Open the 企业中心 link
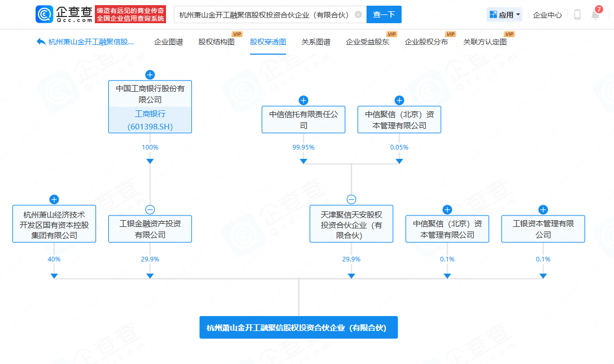 tap(547, 15)
